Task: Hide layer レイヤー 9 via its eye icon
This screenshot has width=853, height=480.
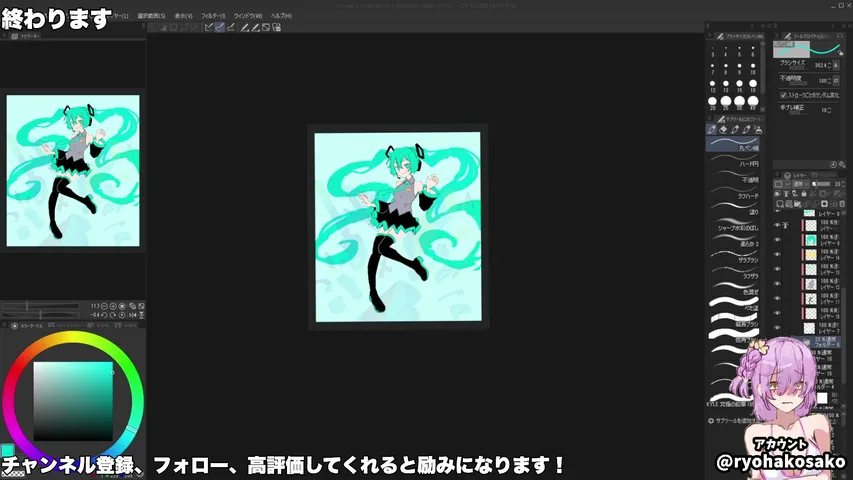Action: tap(777, 239)
